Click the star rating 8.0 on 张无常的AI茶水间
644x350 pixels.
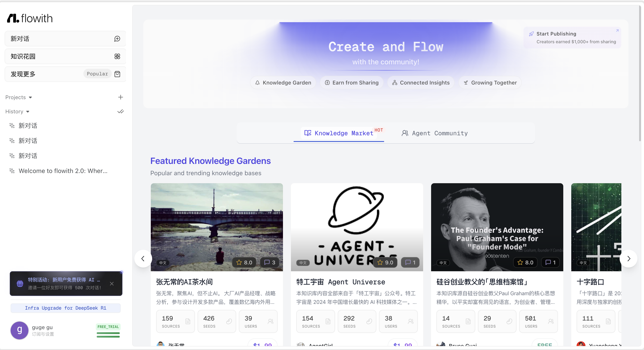[244, 263]
